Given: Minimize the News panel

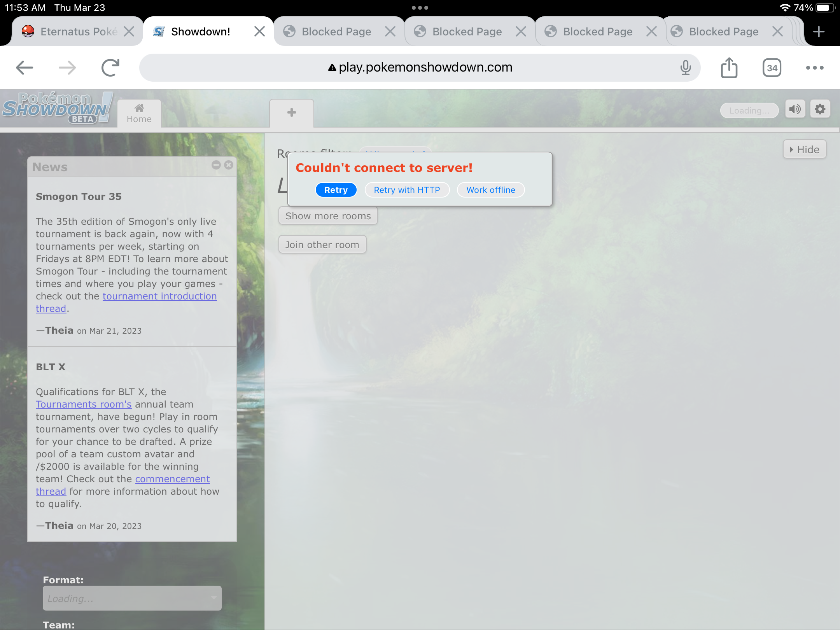Looking at the screenshot, I should [x=216, y=165].
